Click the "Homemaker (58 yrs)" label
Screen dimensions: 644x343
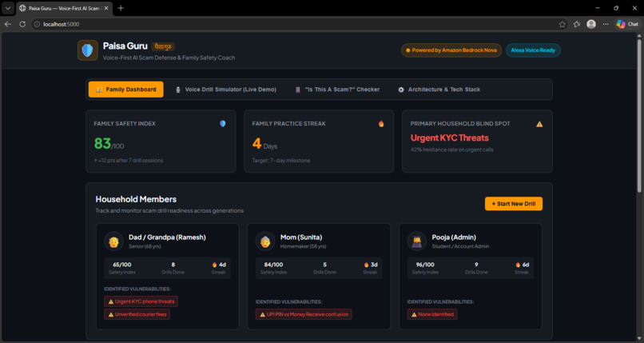(x=303, y=246)
